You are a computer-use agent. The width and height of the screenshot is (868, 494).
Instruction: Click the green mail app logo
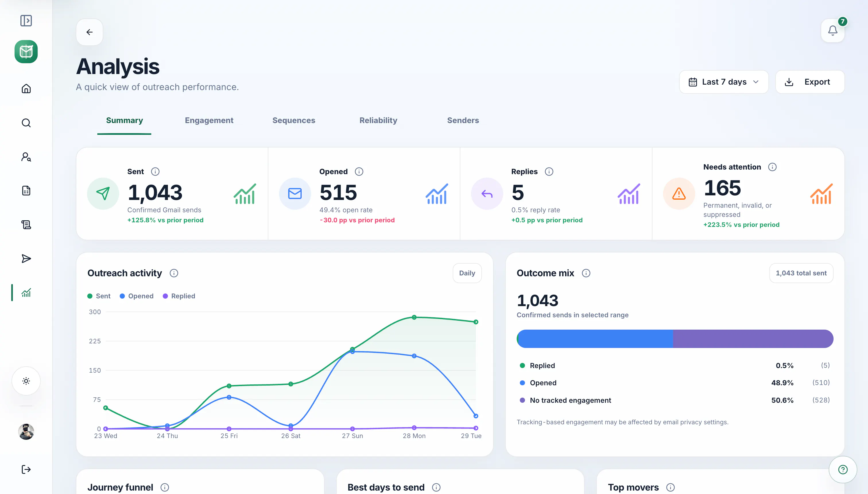[x=26, y=52]
